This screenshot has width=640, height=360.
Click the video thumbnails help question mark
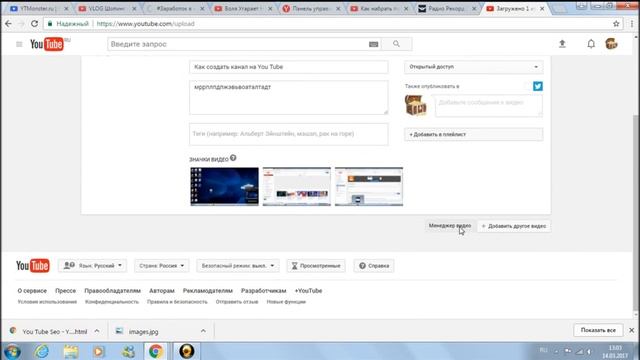233,158
